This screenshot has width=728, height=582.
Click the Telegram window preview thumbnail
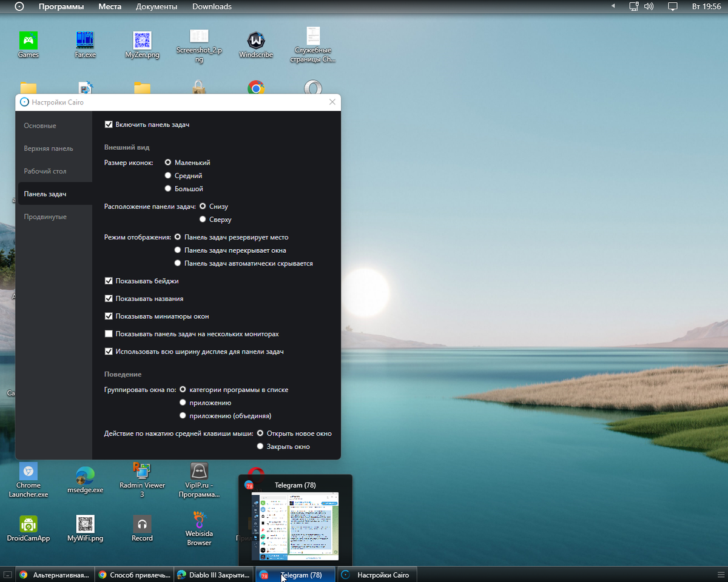pyautogui.click(x=295, y=526)
